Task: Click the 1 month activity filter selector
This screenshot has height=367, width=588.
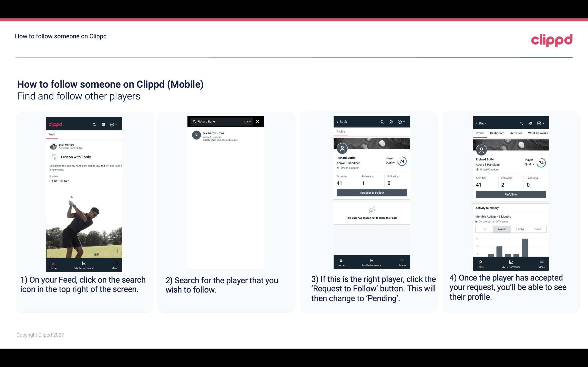Action: click(537, 229)
